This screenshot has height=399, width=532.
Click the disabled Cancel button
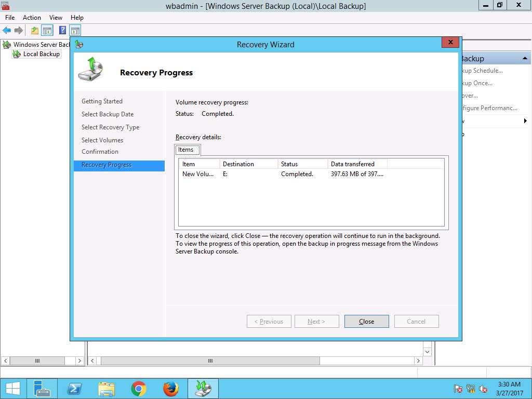click(x=416, y=321)
